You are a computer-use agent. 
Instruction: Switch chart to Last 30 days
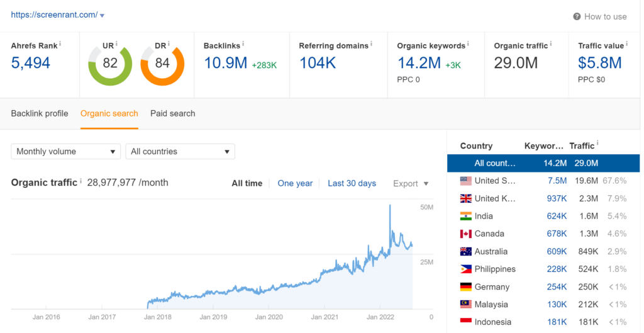352,183
